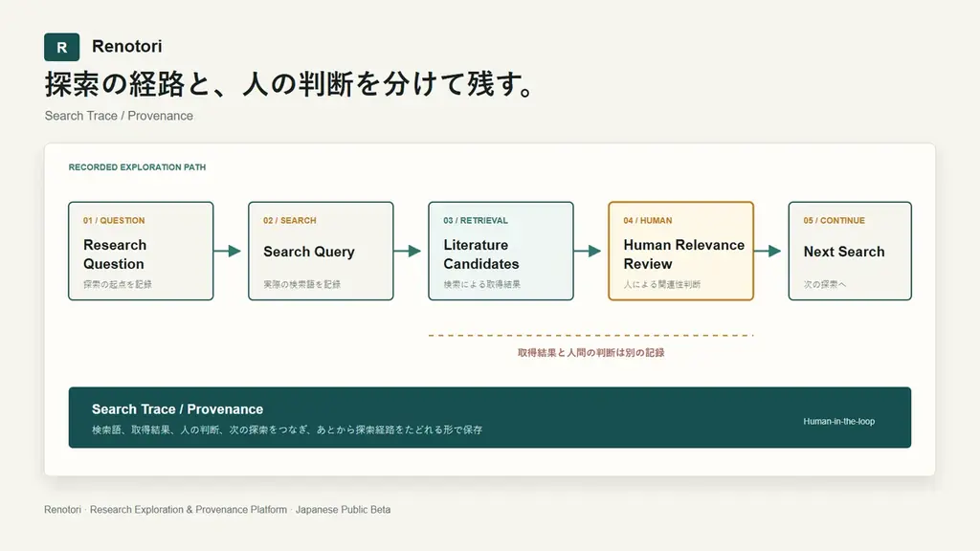Click the caption 人による関連性判断
The image size is (980, 551).
[662, 284]
